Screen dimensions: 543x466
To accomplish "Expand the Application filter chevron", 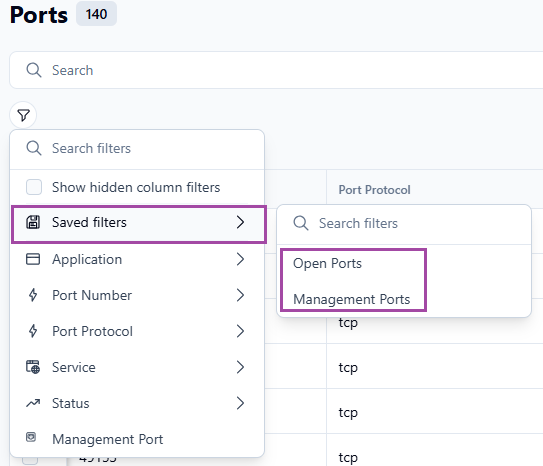I will click(240, 259).
